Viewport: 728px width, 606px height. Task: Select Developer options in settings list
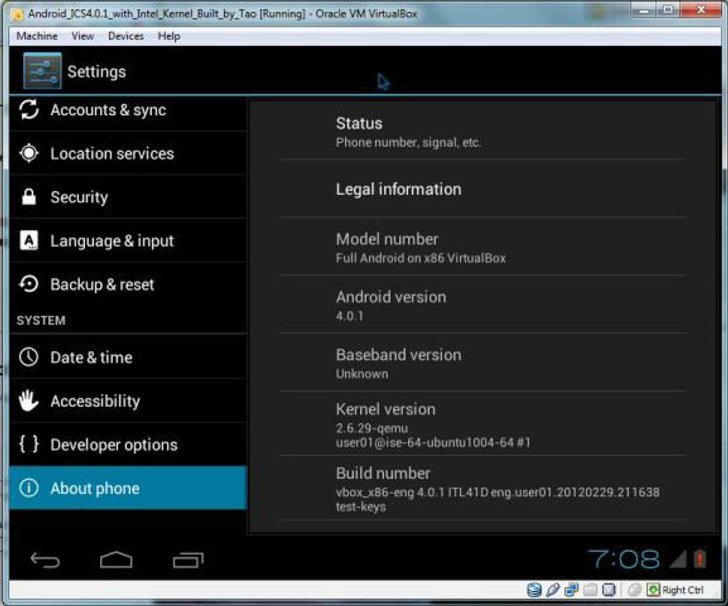point(128,444)
